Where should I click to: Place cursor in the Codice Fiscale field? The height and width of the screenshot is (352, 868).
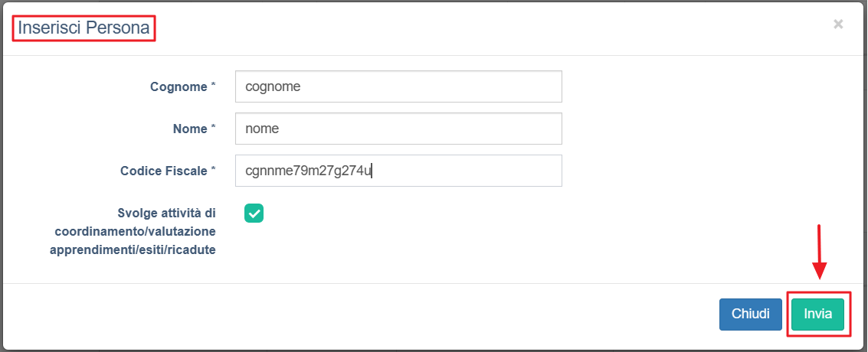click(398, 171)
